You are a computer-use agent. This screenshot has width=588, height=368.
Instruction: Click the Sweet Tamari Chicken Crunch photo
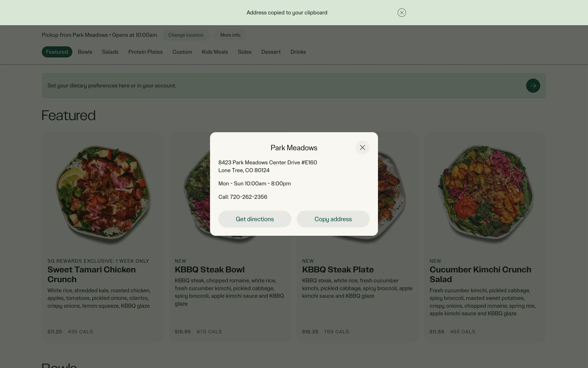tap(103, 194)
